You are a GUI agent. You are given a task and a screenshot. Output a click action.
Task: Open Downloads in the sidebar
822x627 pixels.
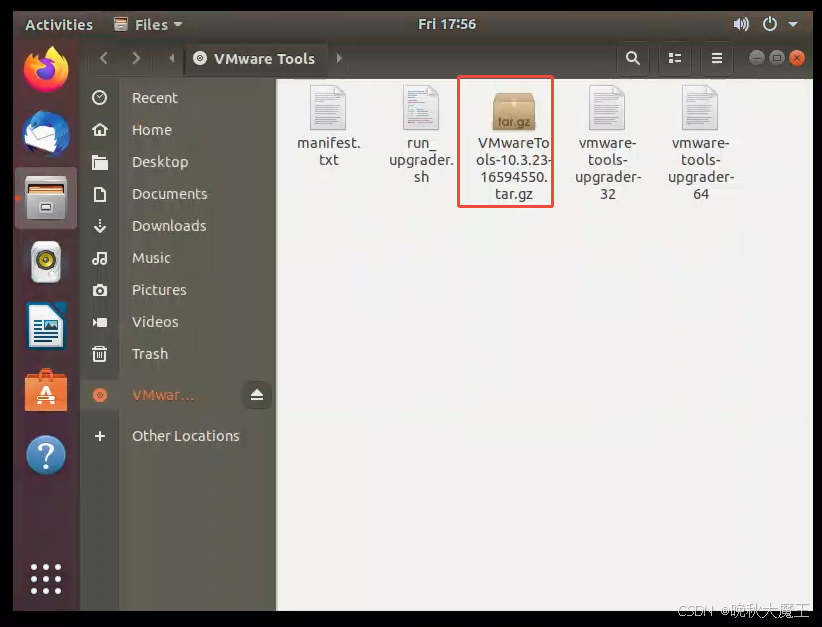169,226
